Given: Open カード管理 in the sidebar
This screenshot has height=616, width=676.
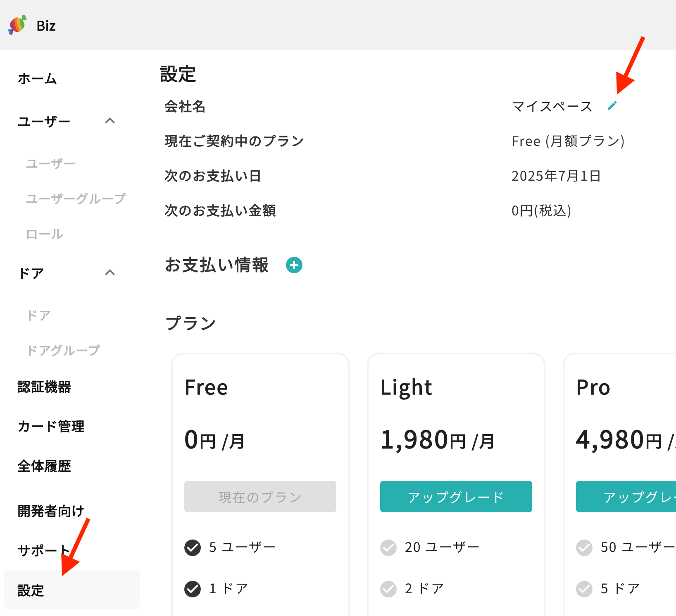Looking at the screenshot, I should click(51, 426).
